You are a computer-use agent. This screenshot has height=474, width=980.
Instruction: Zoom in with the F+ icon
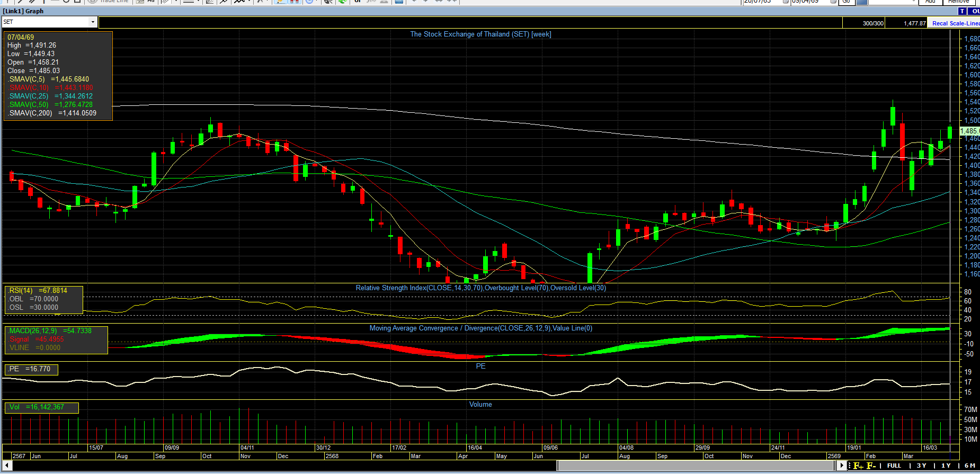(858, 466)
